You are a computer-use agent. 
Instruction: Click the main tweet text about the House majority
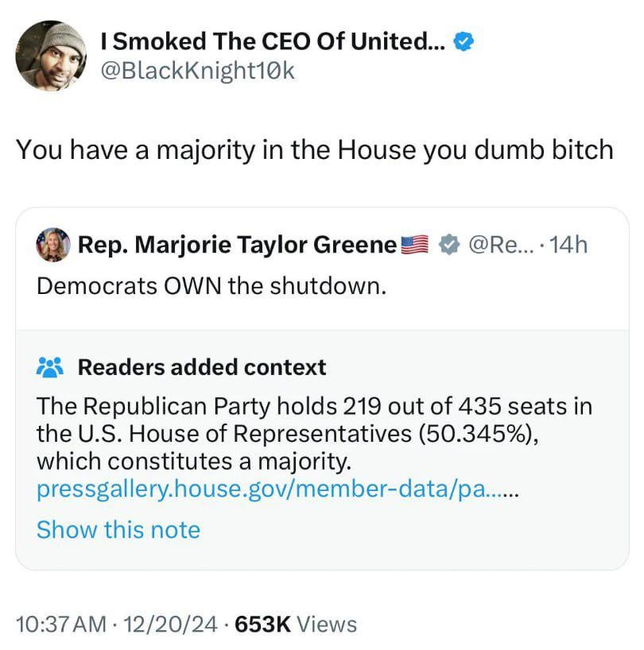[315, 149]
